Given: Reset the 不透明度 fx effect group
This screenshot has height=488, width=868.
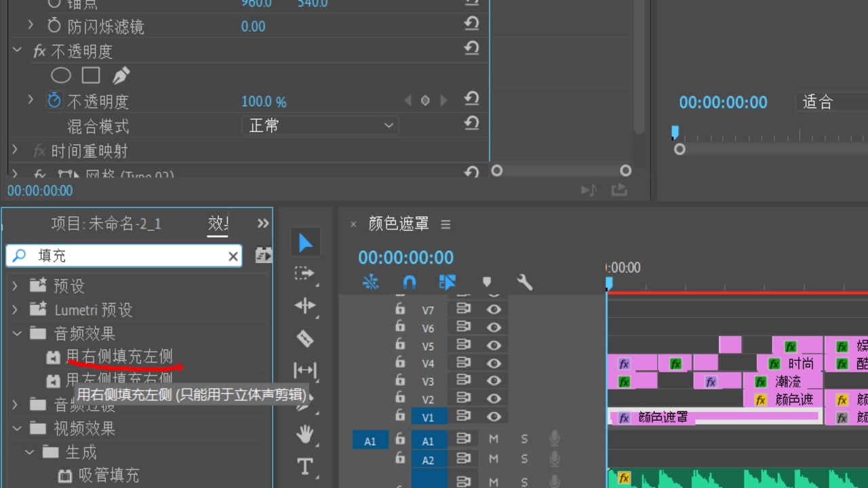Looking at the screenshot, I should pos(471,49).
